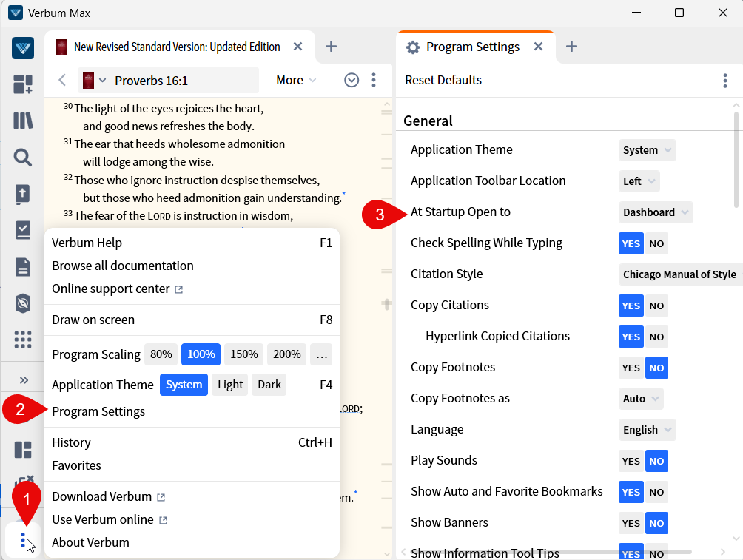Image resolution: width=743 pixels, height=560 pixels.
Task: Open the resource picker chevron beside Bible icon
Action: pos(102,81)
